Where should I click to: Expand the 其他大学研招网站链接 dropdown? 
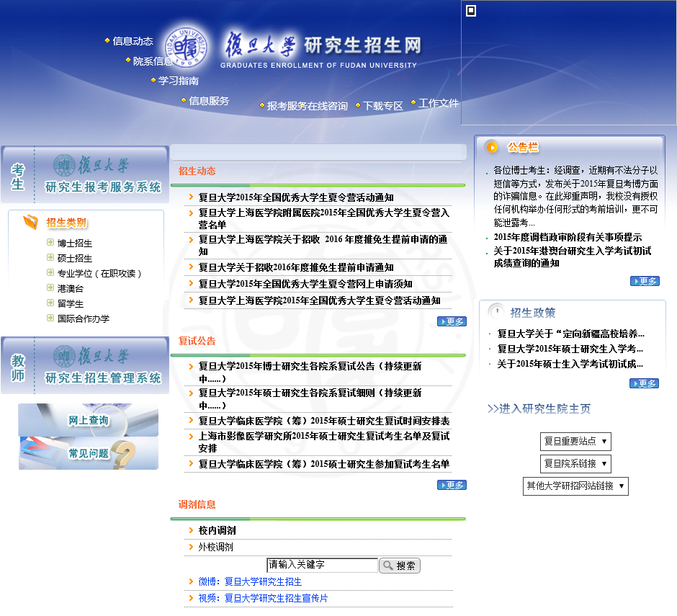(575, 486)
